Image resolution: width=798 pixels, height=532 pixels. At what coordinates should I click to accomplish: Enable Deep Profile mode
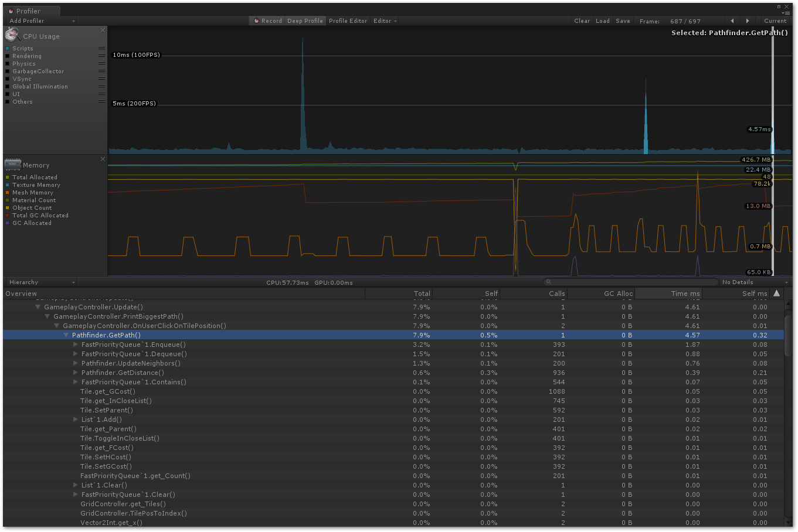[305, 21]
